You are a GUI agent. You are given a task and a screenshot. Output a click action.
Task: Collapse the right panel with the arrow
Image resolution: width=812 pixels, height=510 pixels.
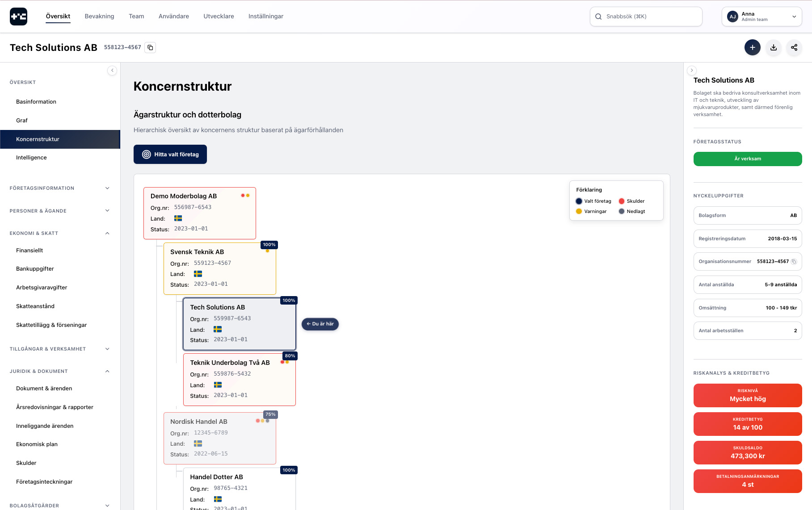pyautogui.click(x=692, y=70)
